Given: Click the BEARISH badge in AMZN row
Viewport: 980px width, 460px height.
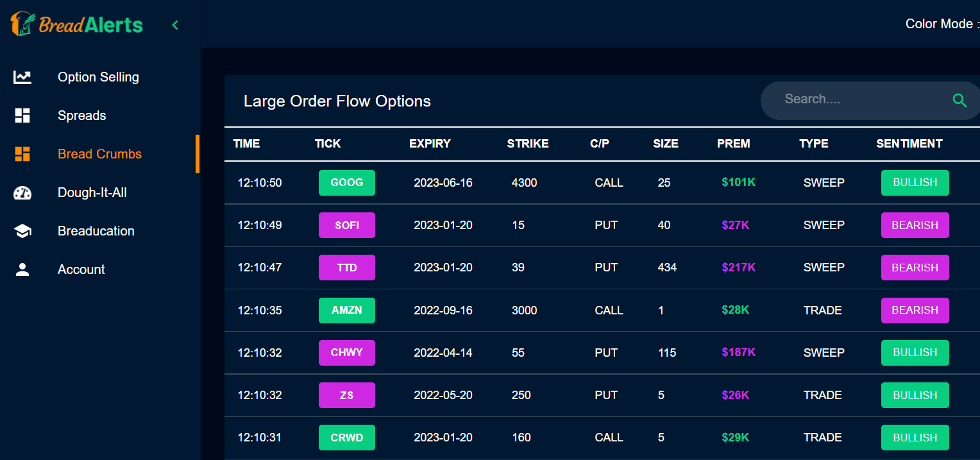Looking at the screenshot, I should click(x=915, y=311).
